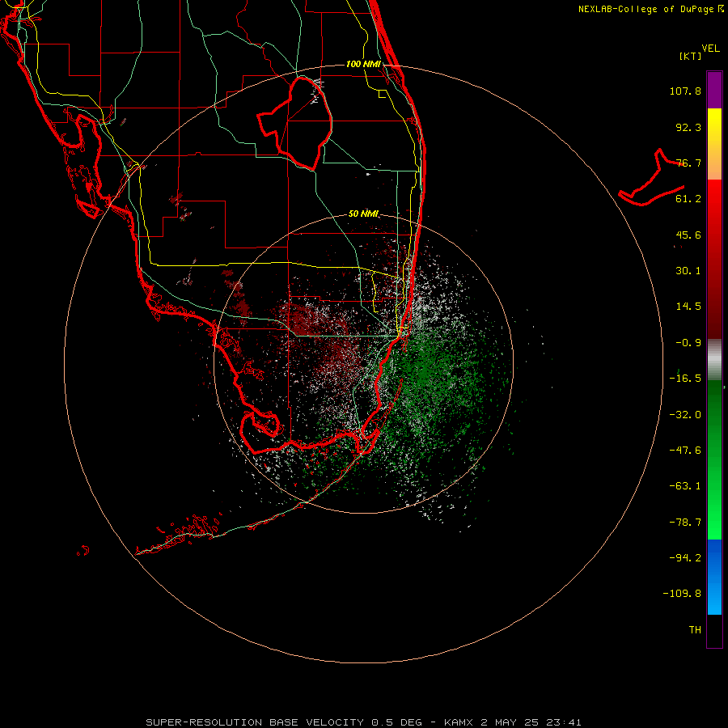This screenshot has width=728, height=728.
Task: Select the 107.8 velocity scale value
Action: (685, 91)
